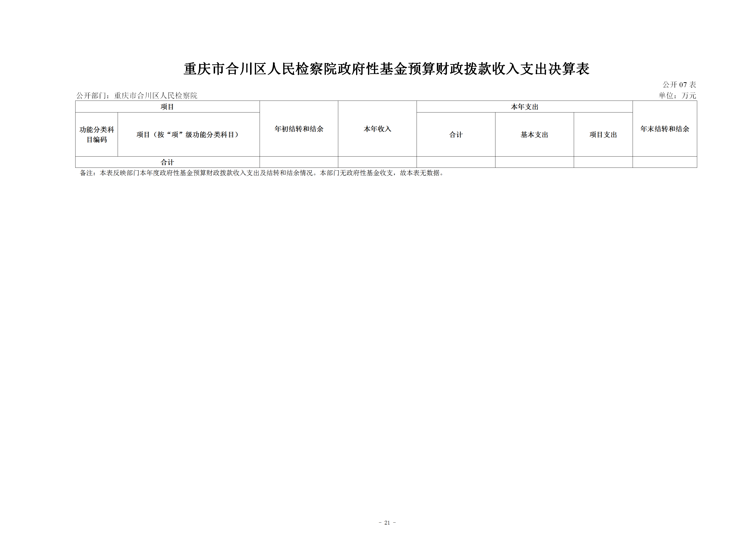Click the '单位:万元' unit label
The image size is (756, 535).
coord(677,96)
